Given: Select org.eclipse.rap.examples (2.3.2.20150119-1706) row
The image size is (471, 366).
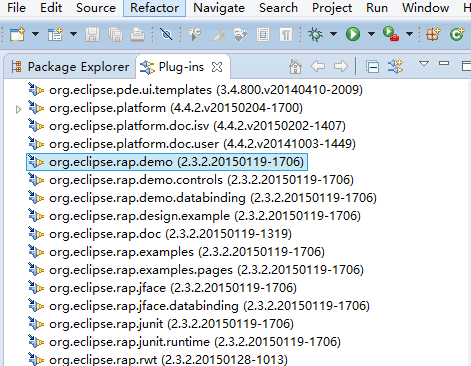Looking at the screenshot, I should pos(176,252).
